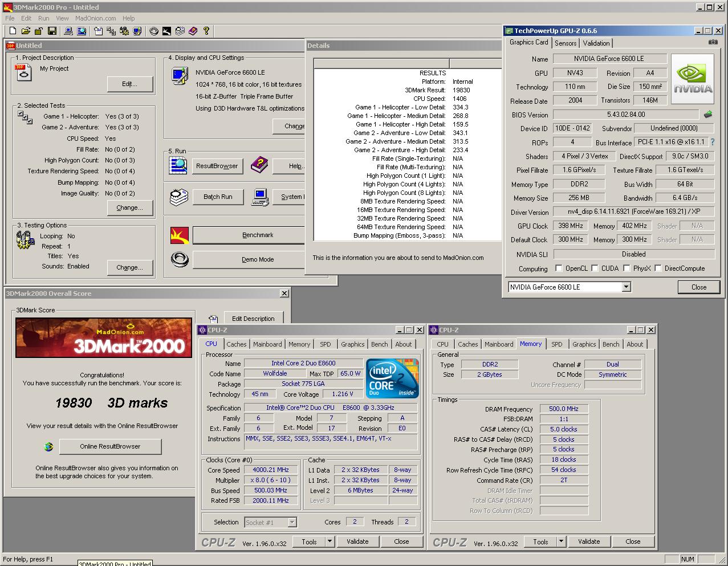This screenshot has height=566, width=728.
Task: Click the yellow question mark toolbar icon
Action: coord(206,31)
